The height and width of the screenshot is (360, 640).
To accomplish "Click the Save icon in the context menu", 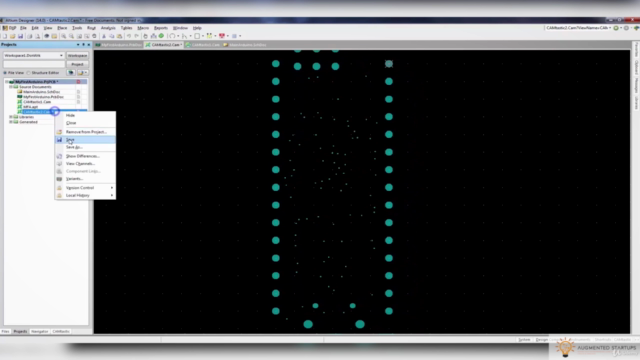I will tap(59, 140).
